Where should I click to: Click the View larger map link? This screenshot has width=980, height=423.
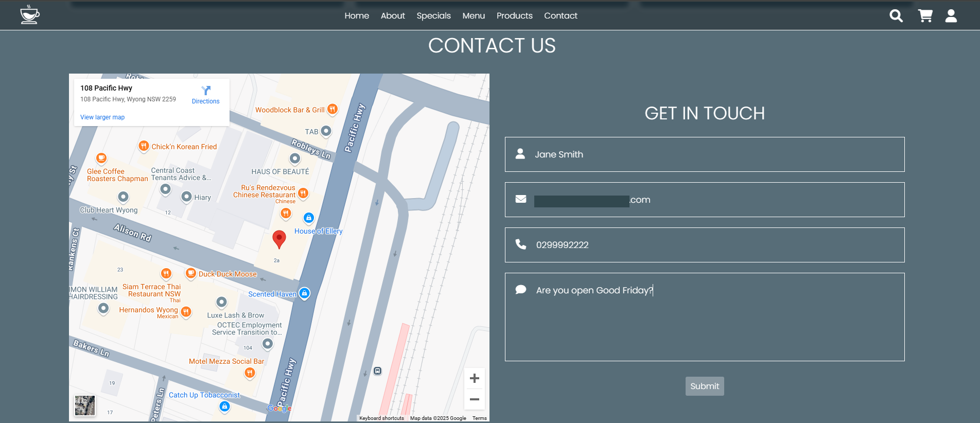[102, 117]
